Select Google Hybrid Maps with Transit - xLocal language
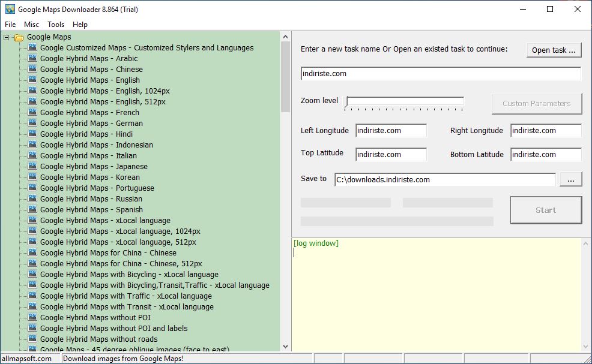 click(x=127, y=306)
